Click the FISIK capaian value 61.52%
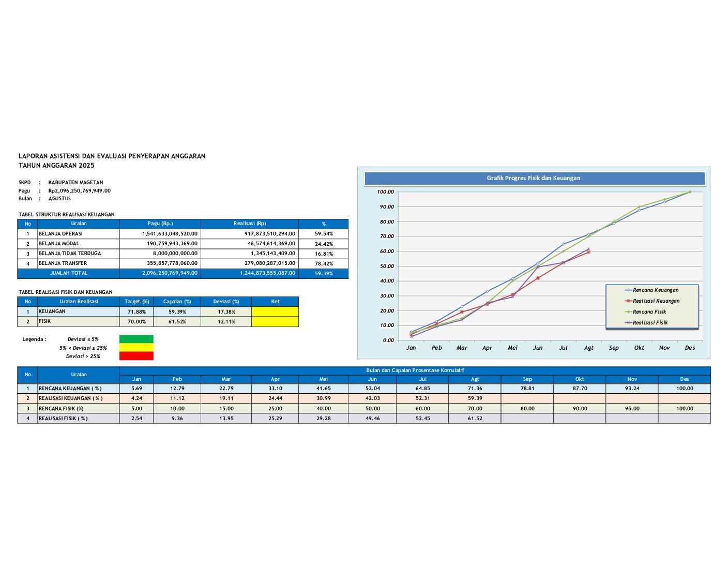The image size is (728, 563). coord(177,322)
